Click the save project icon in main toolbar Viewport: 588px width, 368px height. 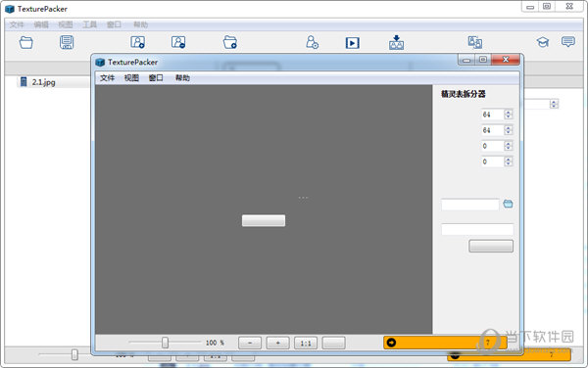point(67,42)
